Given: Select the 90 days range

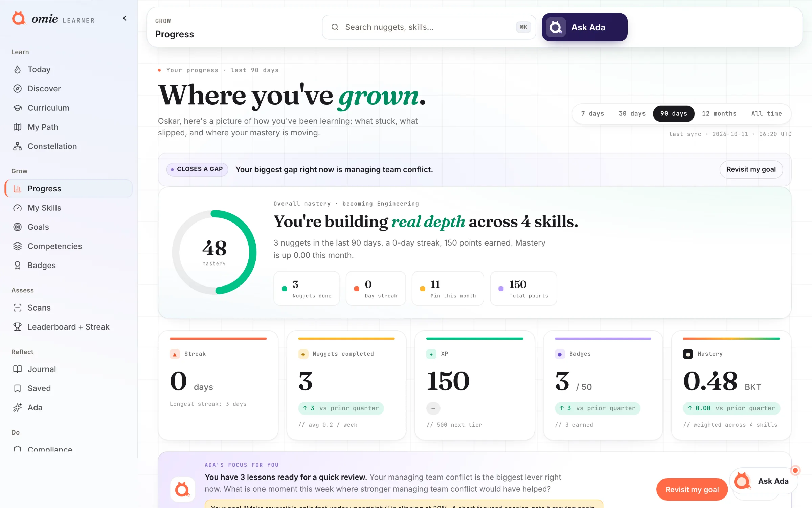Looking at the screenshot, I should click(x=674, y=114).
